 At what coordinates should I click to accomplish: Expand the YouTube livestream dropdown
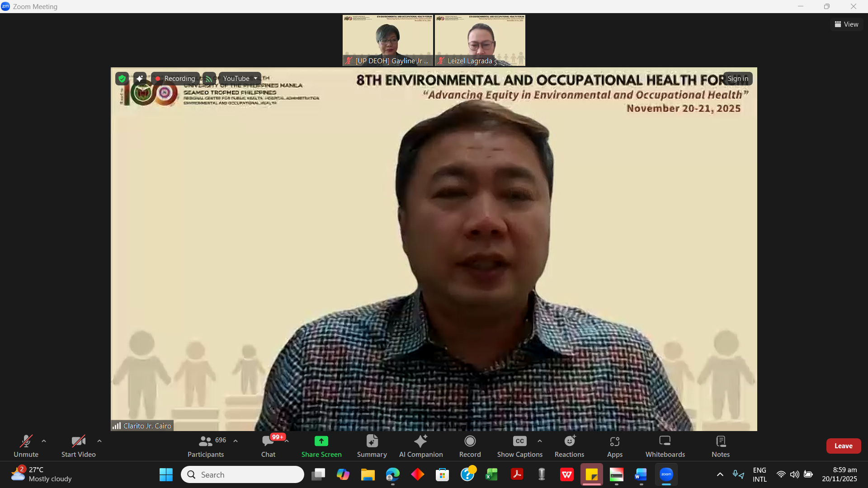[255, 79]
